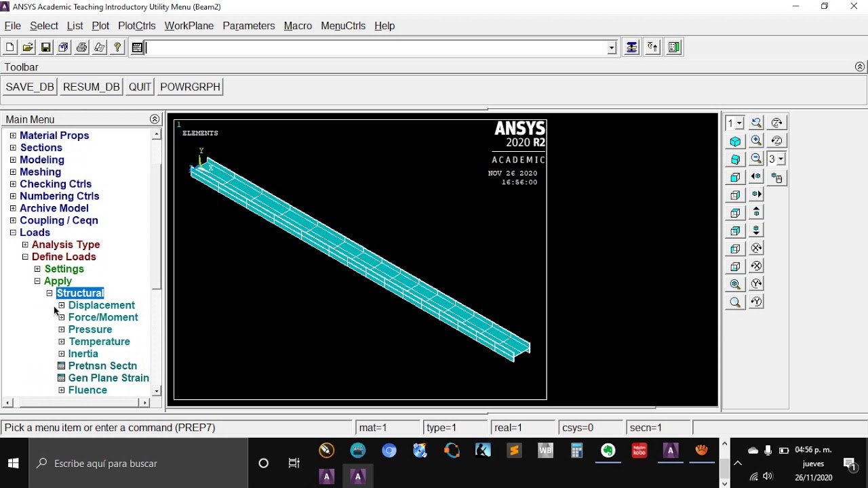Click the Dynamic Model Mode icon
Screen dimensions: 868x488
coord(776,178)
